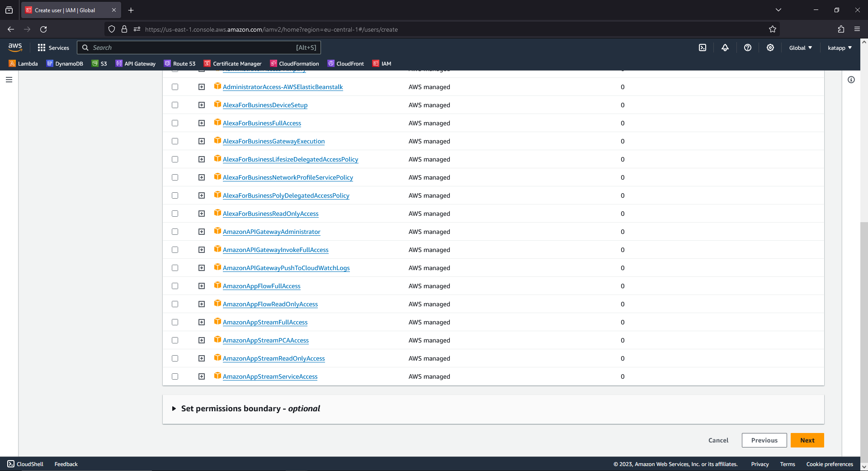Screen dimensions: 868x471
Task: Open the S3 shortcut
Action: click(x=99, y=63)
